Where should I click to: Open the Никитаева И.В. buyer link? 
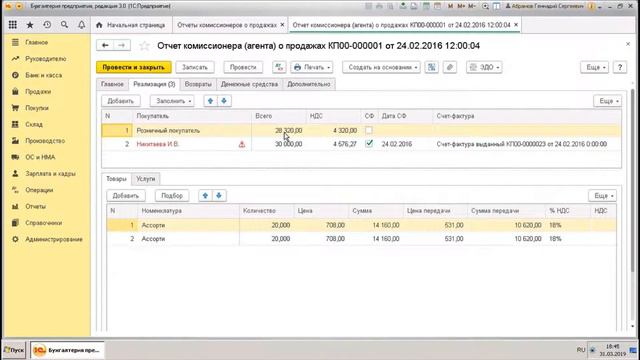click(158, 144)
